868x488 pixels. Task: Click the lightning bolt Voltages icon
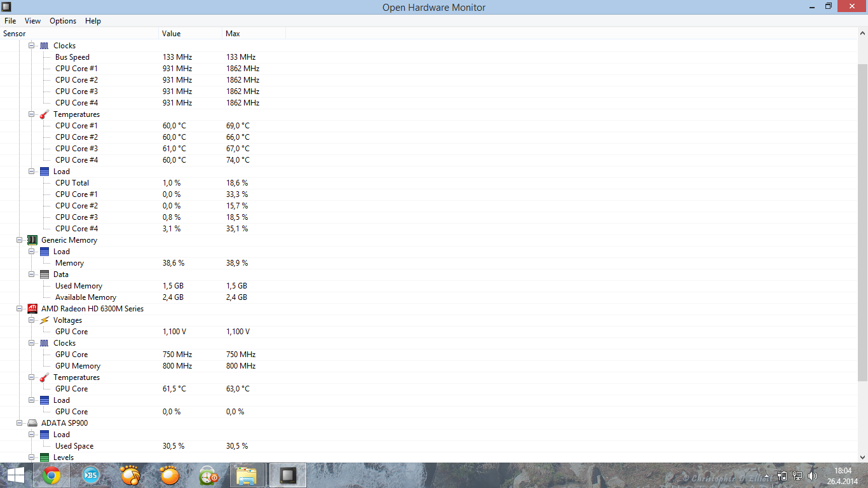(44, 320)
